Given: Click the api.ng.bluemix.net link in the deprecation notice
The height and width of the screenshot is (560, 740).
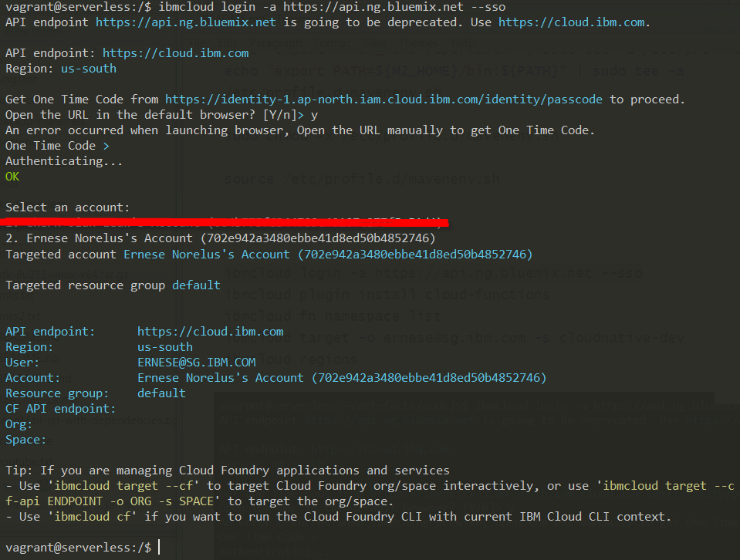Looking at the screenshot, I should 185,22.
